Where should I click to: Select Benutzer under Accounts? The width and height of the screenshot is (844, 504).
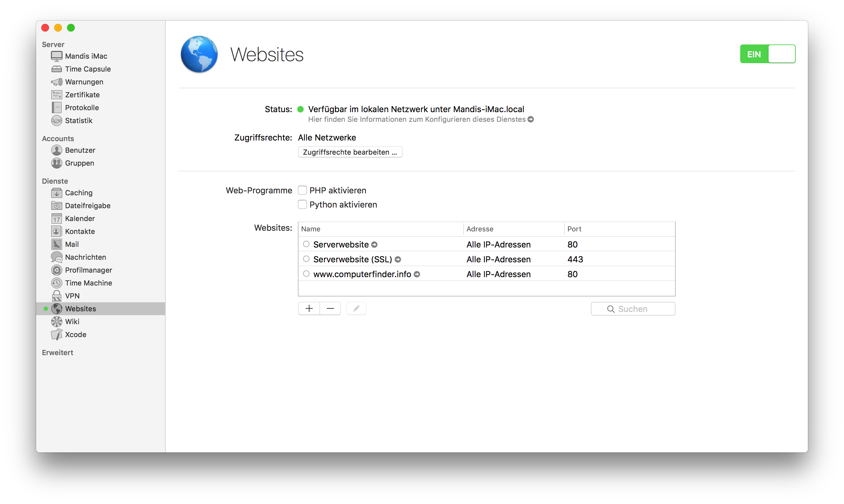click(x=80, y=150)
